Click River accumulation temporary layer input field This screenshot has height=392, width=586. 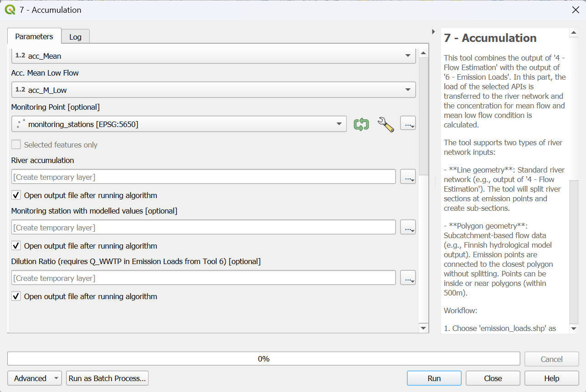point(203,177)
